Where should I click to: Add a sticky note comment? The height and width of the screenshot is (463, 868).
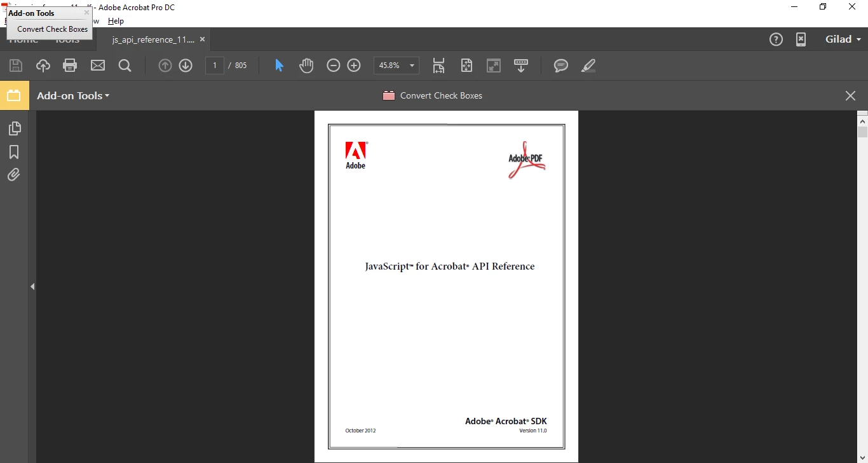click(x=560, y=66)
